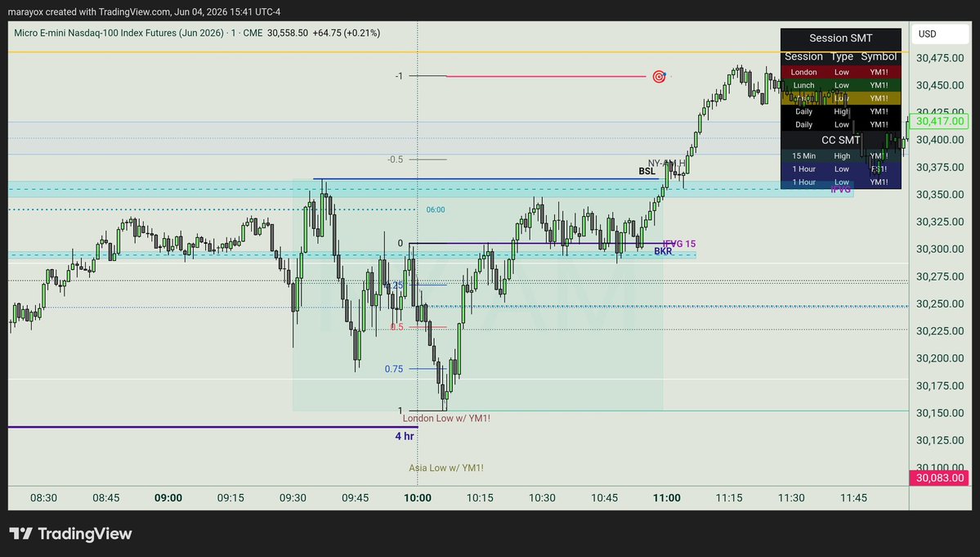Viewport: 980px width, 557px height.
Task: Click the 'Type' column header
Action: (842, 56)
